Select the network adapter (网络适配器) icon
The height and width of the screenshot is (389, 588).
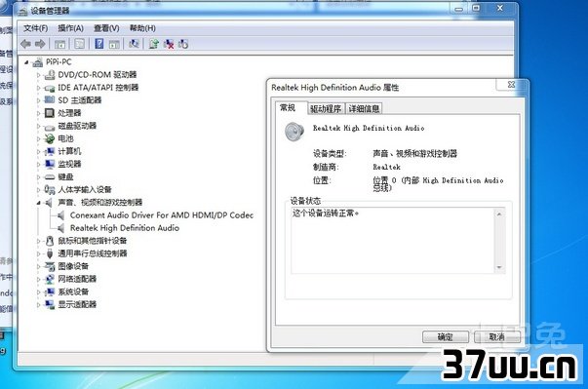tap(50, 279)
